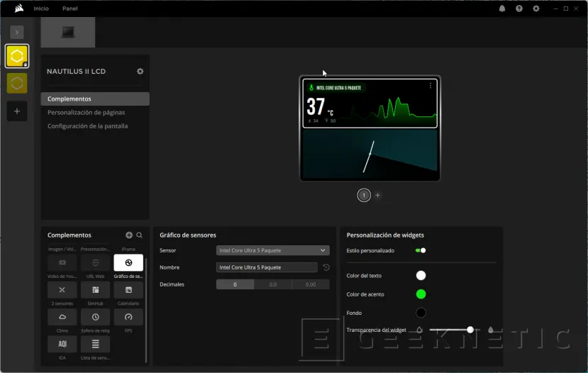Add the ICA air quality widget
Viewport: 588px width, 373px height.
[x=62, y=344]
